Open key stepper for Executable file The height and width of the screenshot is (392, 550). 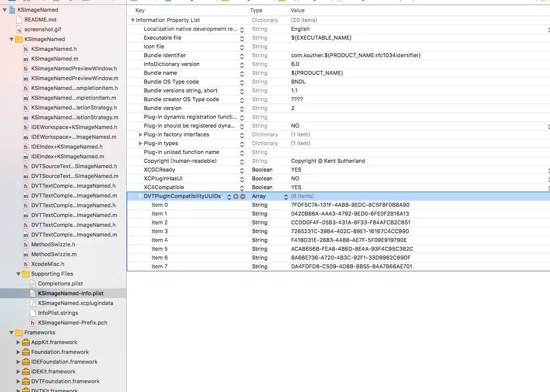tap(242, 38)
